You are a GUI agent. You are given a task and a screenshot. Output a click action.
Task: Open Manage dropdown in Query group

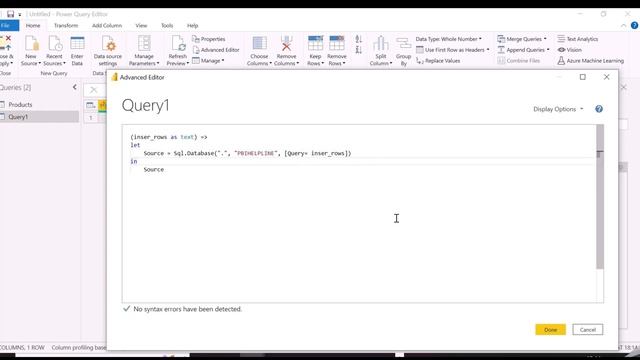[x=208, y=61]
